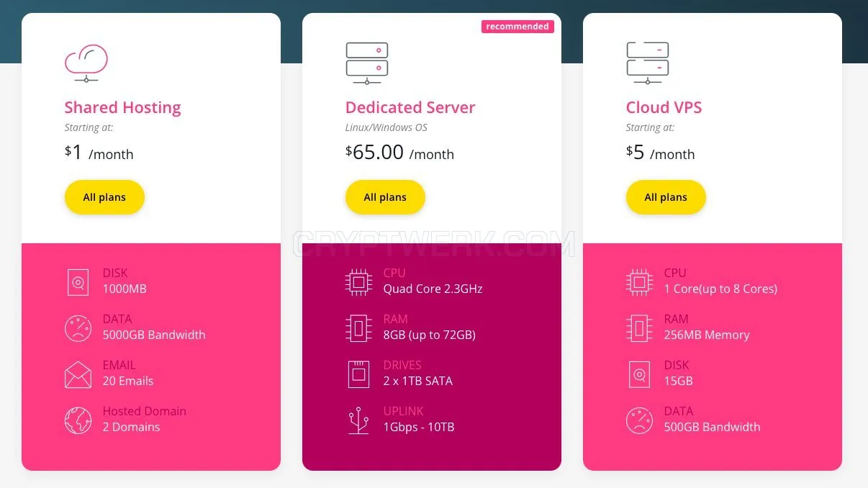Click the Linux/Windows OS subtitle
Screen dimensions: 868x488
pos(386,128)
